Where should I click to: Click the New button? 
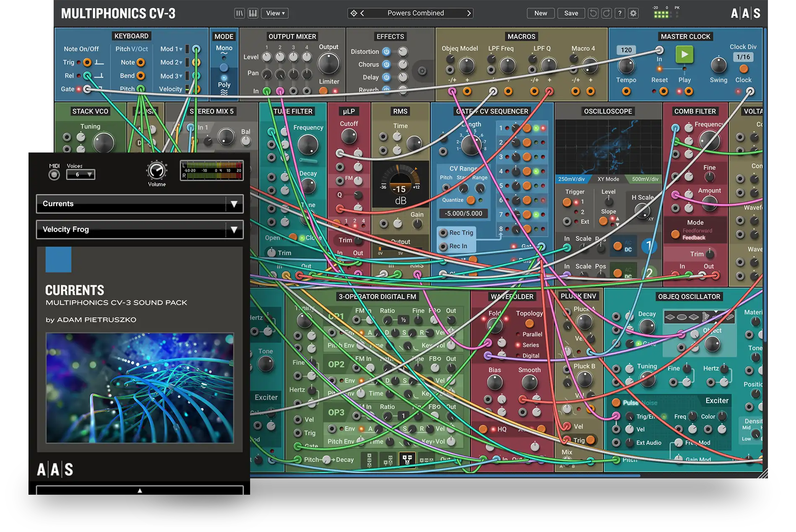click(x=540, y=13)
